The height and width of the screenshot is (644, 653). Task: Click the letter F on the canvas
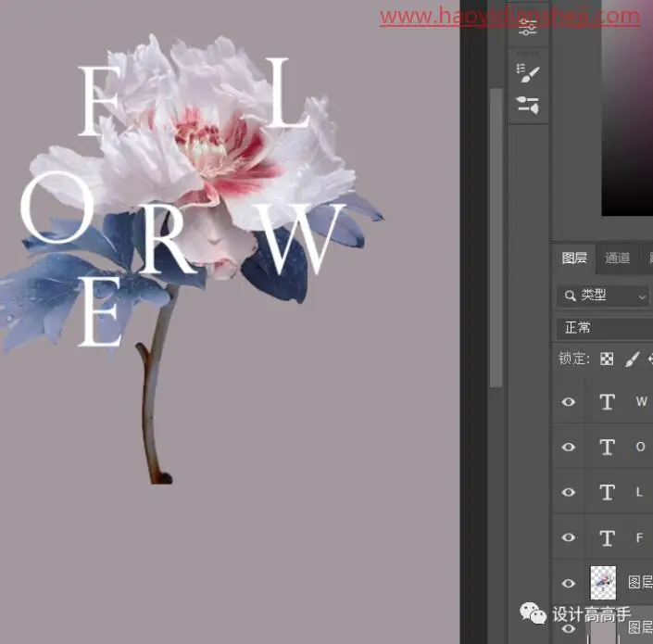99,101
